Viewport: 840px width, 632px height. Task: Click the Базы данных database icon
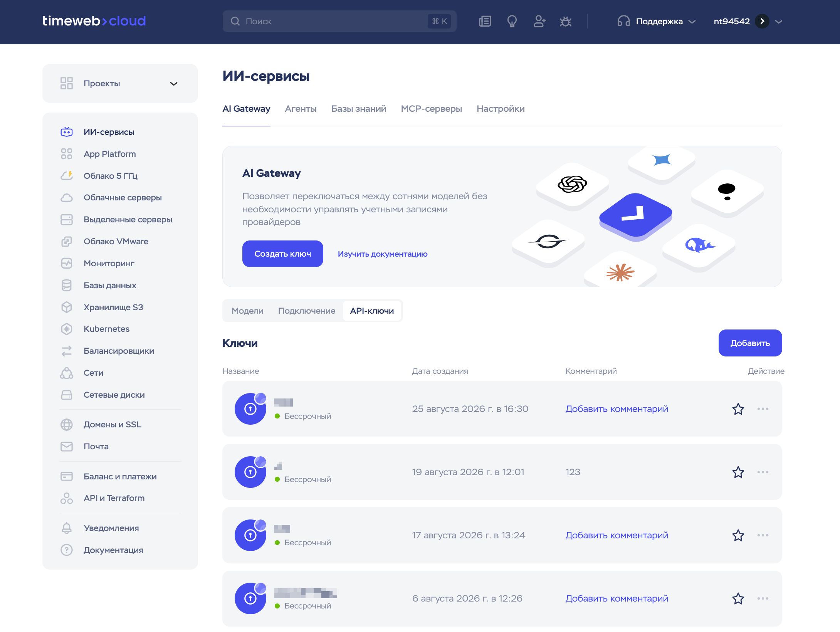point(67,285)
